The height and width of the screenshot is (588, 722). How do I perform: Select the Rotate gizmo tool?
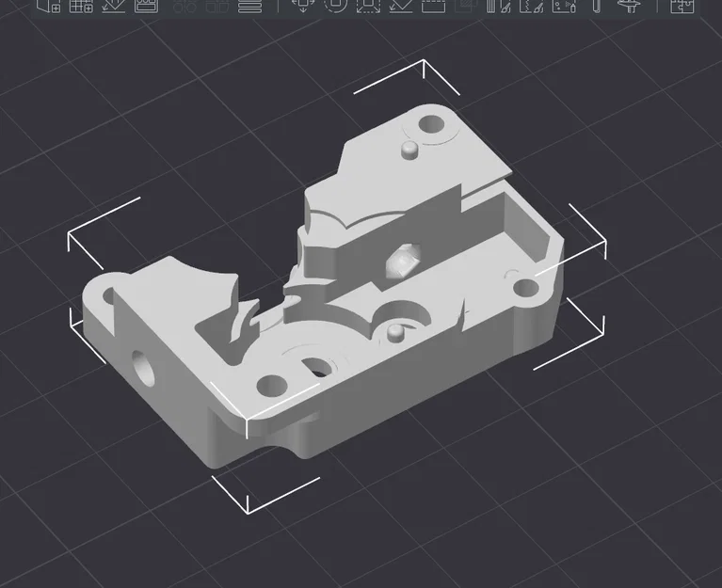pyautogui.click(x=336, y=6)
